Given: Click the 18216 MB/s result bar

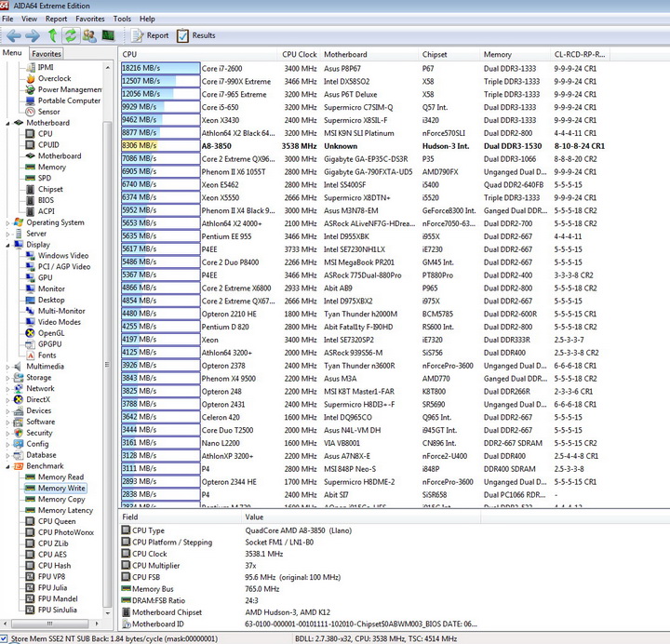Looking at the screenshot, I should click(160, 68).
